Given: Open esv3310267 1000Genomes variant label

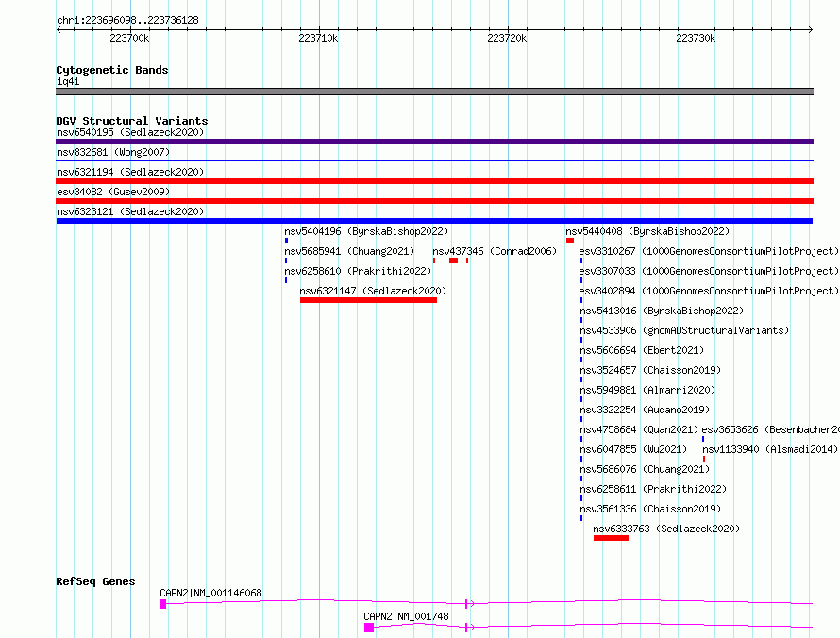Looking at the screenshot, I should (710, 251).
